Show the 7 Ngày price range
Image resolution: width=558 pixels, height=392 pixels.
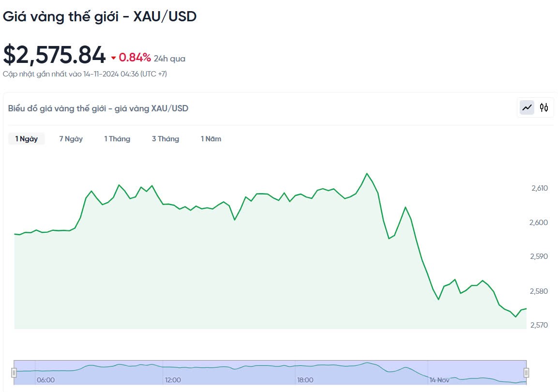[x=71, y=139]
